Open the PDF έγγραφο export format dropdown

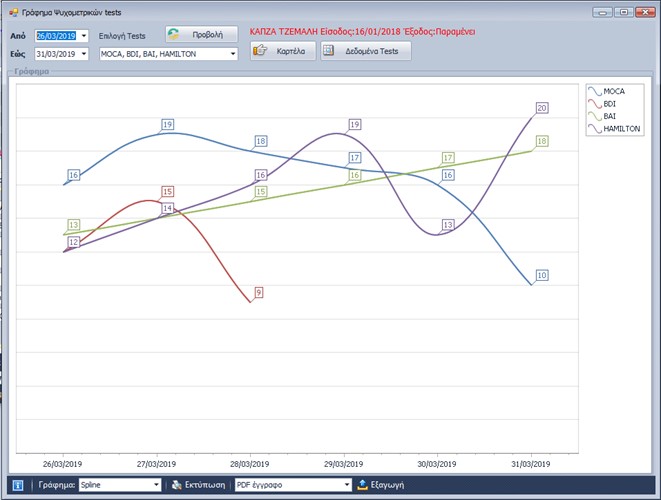pyautogui.click(x=347, y=485)
